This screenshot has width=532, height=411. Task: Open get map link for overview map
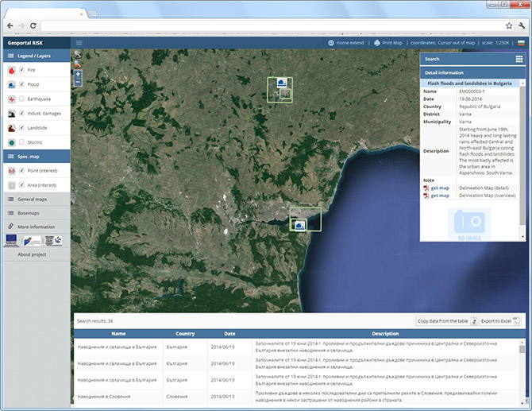pos(440,196)
